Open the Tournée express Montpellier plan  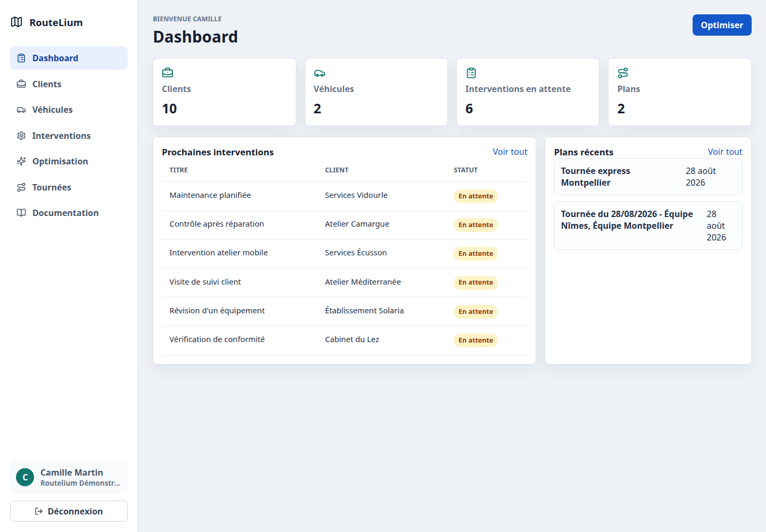point(648,177)
